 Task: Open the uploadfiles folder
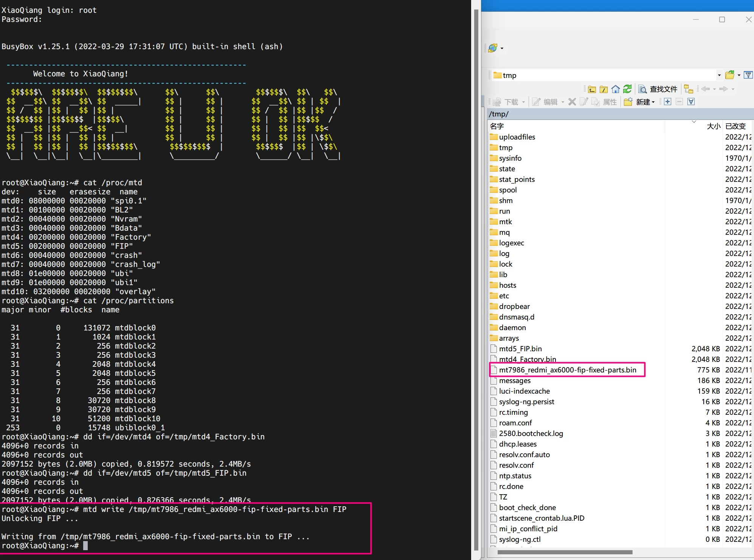[517, 137]
